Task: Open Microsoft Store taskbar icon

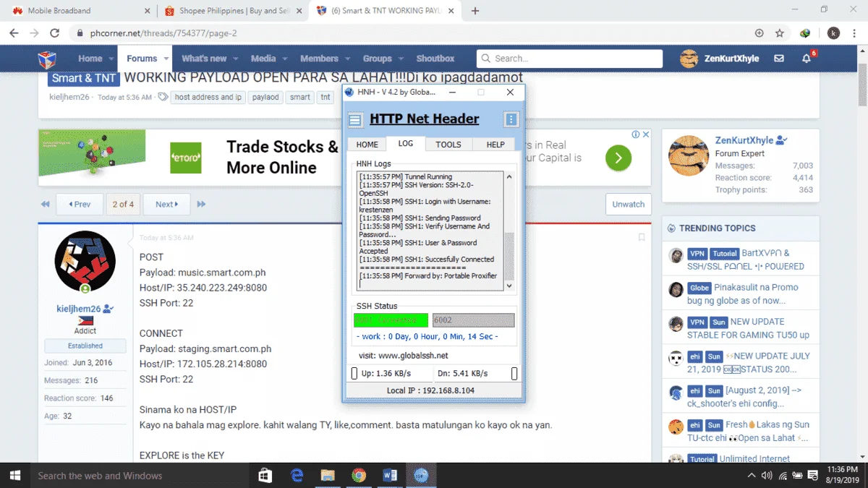Action: [265, 475]
